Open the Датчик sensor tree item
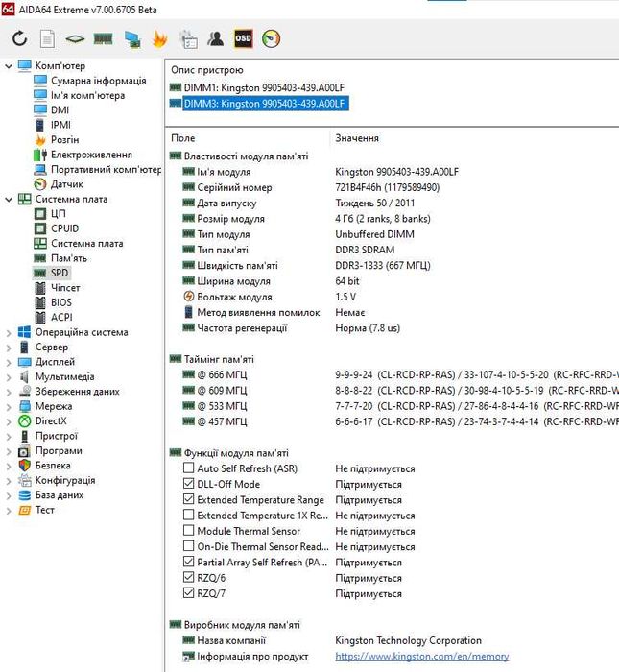Screen dimensions: 619x672 point(67,184)
